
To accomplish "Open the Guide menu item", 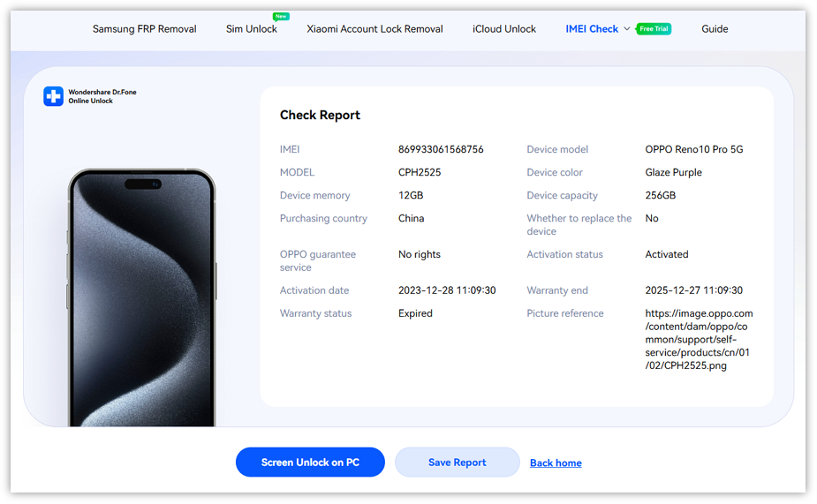I will pos(715,29).
